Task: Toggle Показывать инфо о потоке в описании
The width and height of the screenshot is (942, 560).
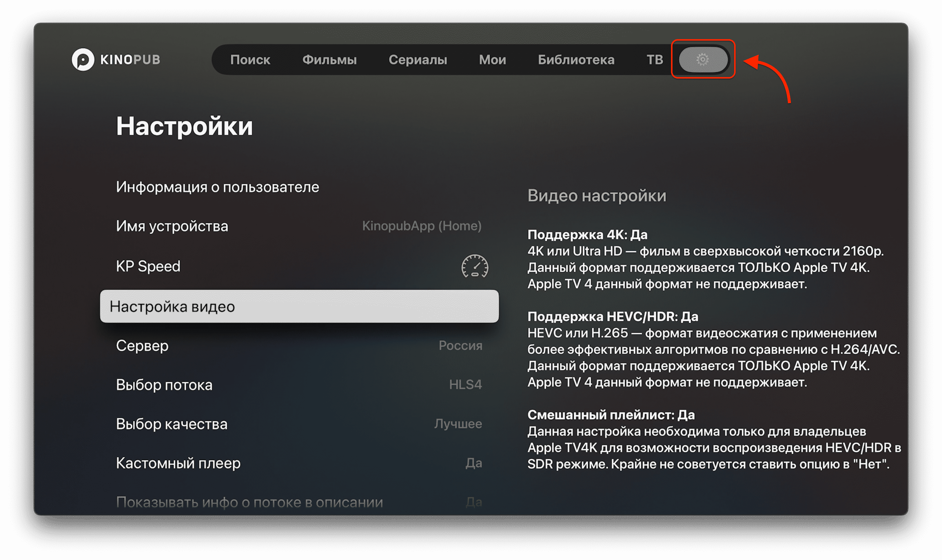Action: [299, 502]
